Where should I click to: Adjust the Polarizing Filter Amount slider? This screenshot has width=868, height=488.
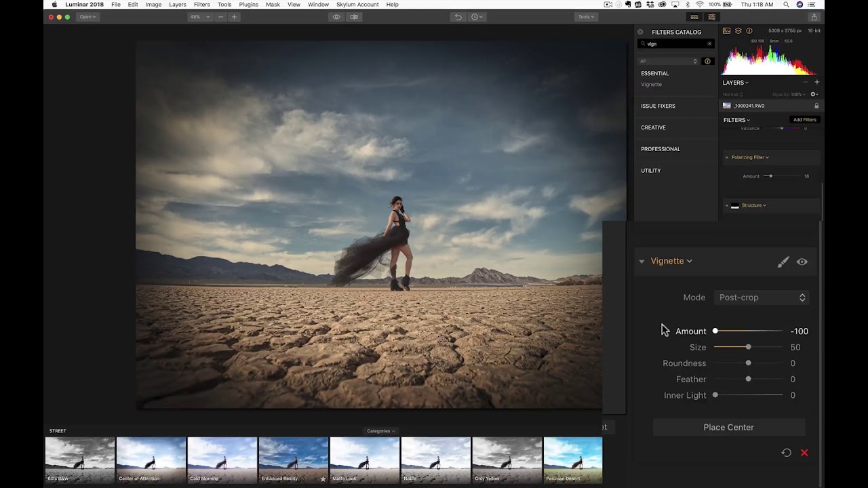[x=770, y=176]
